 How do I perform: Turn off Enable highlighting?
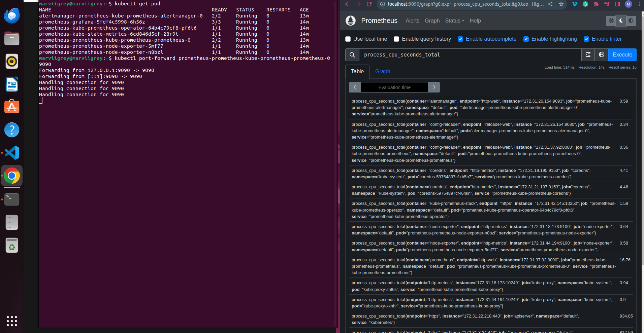click(526, 39)
